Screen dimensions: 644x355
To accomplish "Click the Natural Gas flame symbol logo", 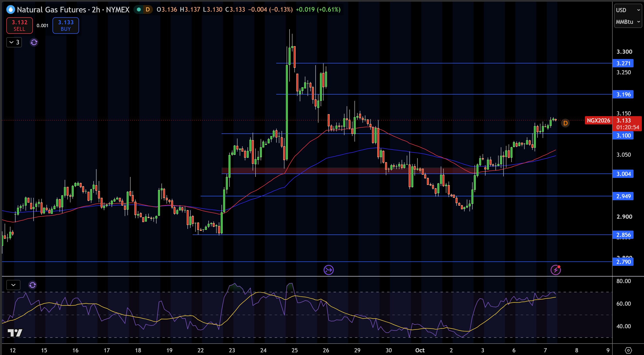I will 10,10.
